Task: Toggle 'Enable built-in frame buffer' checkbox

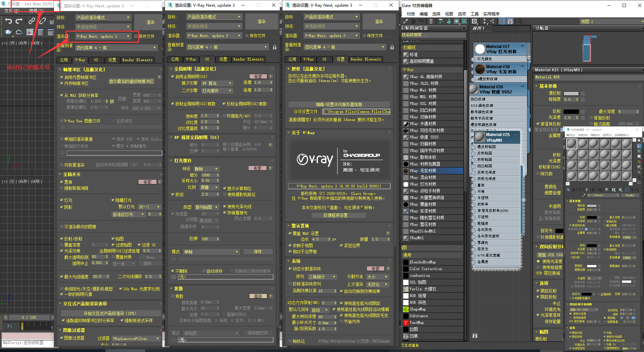Action: [x=62, y=77]
